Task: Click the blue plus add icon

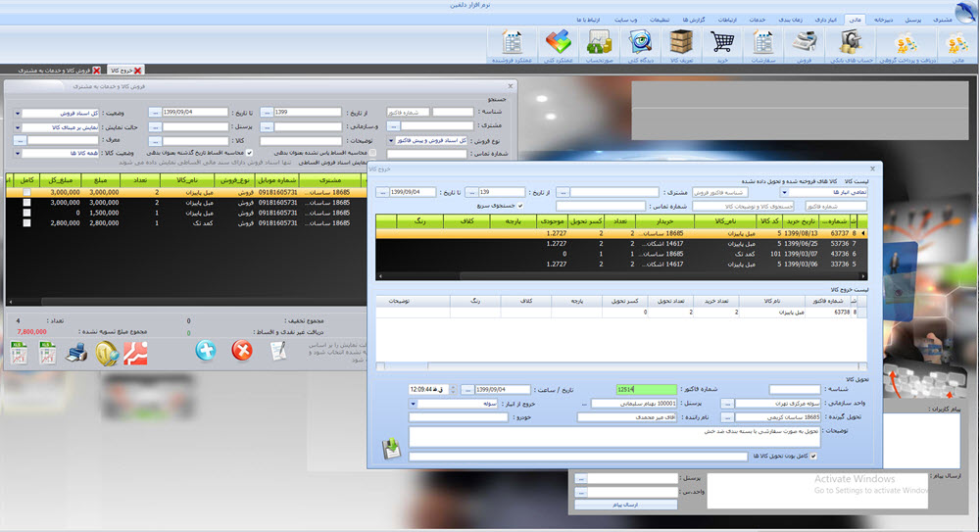Action: (x=206, y=350)
